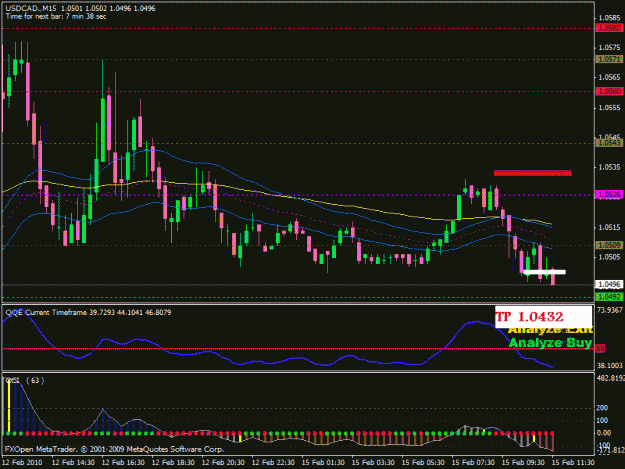The width and height of the screenshot is (625, 469).
Task: Click the '12 Feb 16:30' time axis label
Action: click(123, 463)
